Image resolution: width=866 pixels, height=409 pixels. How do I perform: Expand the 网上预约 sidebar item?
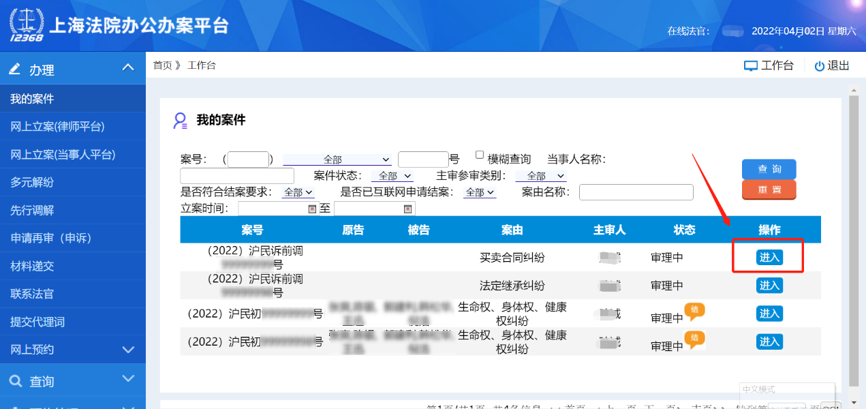click(128, 349)
